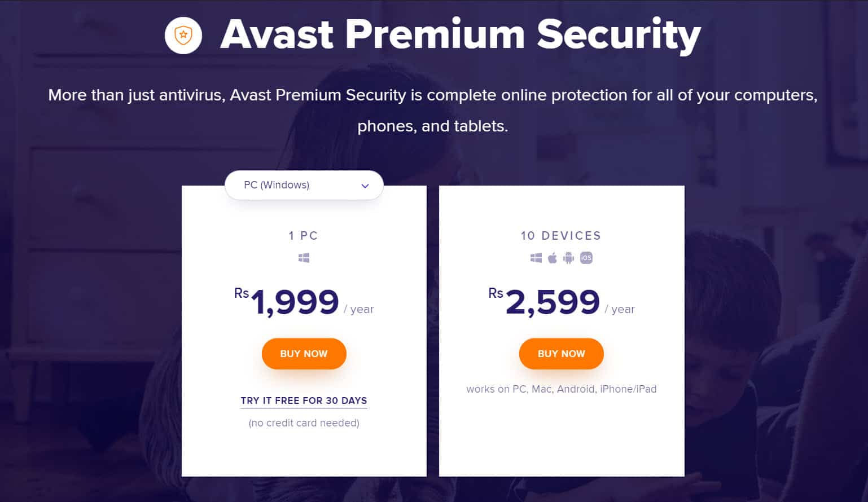
Task: Click the "works on PC, Mac, Android" text
Action: tap(561, 389)
